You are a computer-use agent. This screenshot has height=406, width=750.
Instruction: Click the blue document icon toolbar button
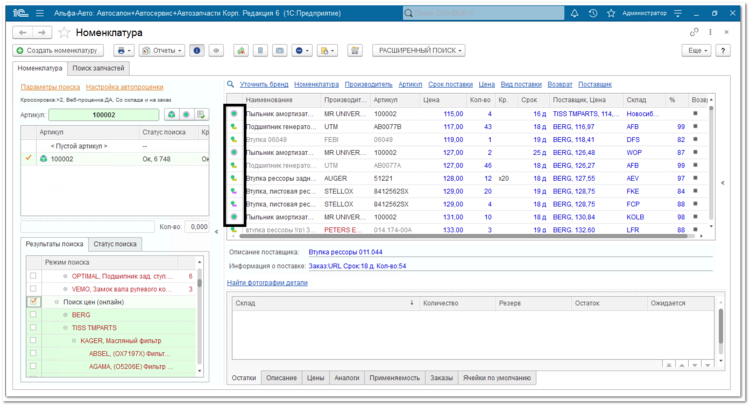(260, 50)
